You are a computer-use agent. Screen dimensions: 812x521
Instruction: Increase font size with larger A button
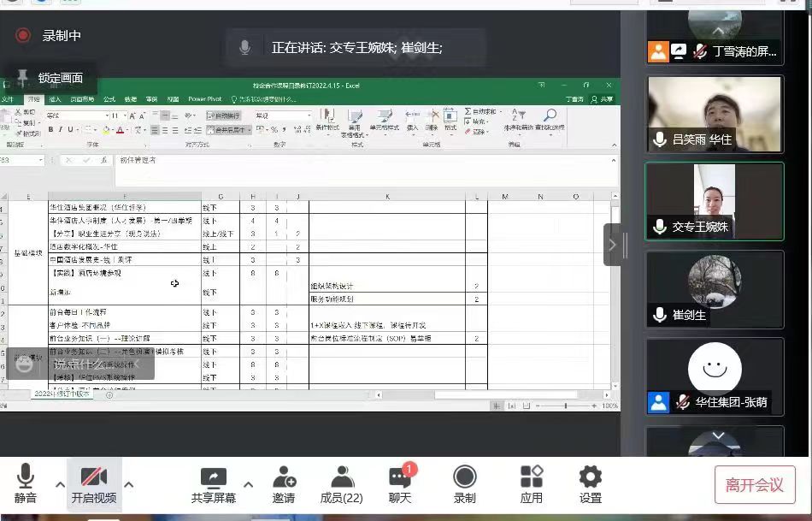132,115
